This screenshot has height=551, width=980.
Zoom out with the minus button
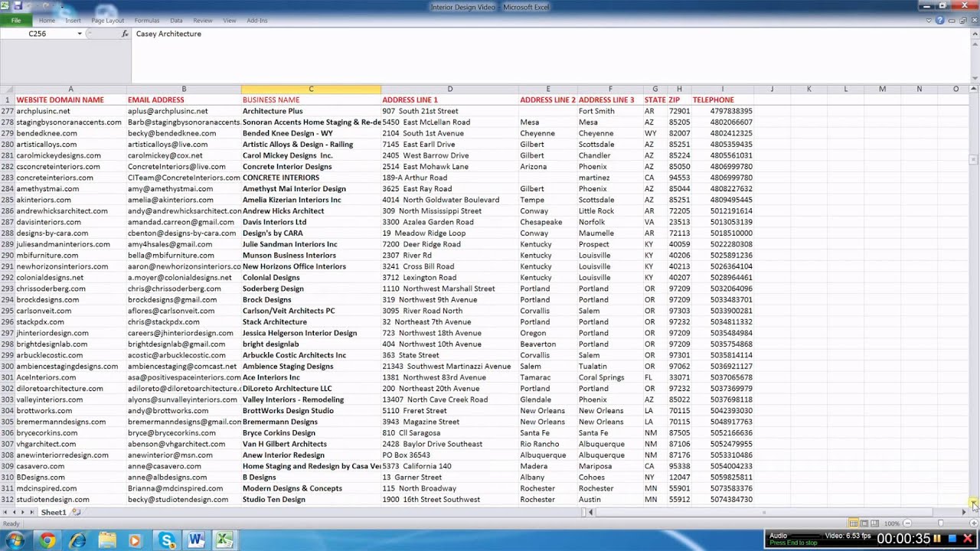click(x=906, y=523)
